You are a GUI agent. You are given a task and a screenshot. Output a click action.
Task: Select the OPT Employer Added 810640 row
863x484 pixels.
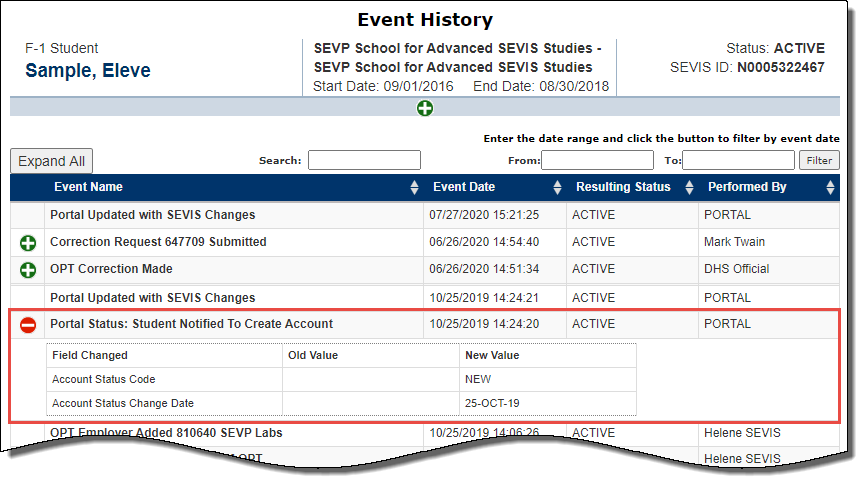click(166, 433)
